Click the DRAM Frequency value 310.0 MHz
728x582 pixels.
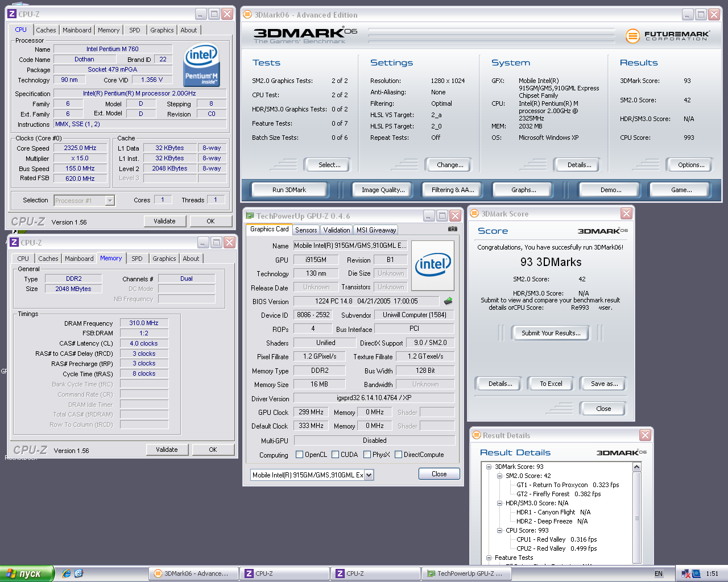coord(144,323)
